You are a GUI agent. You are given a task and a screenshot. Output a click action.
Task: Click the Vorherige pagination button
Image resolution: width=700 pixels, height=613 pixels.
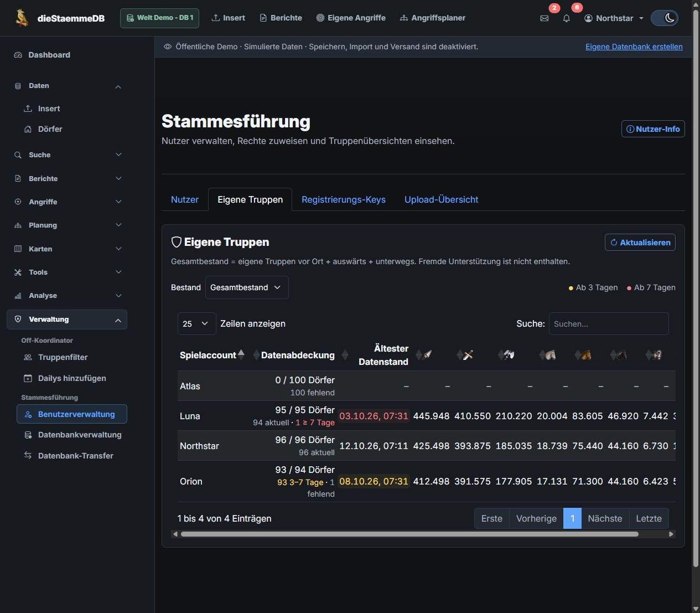pos(536,519)
